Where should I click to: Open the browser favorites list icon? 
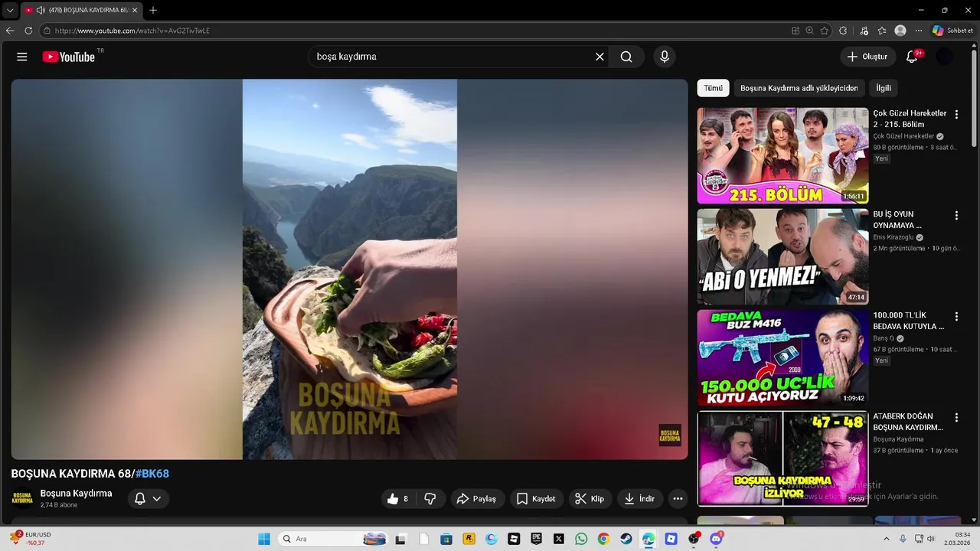[x=881, y=31]
